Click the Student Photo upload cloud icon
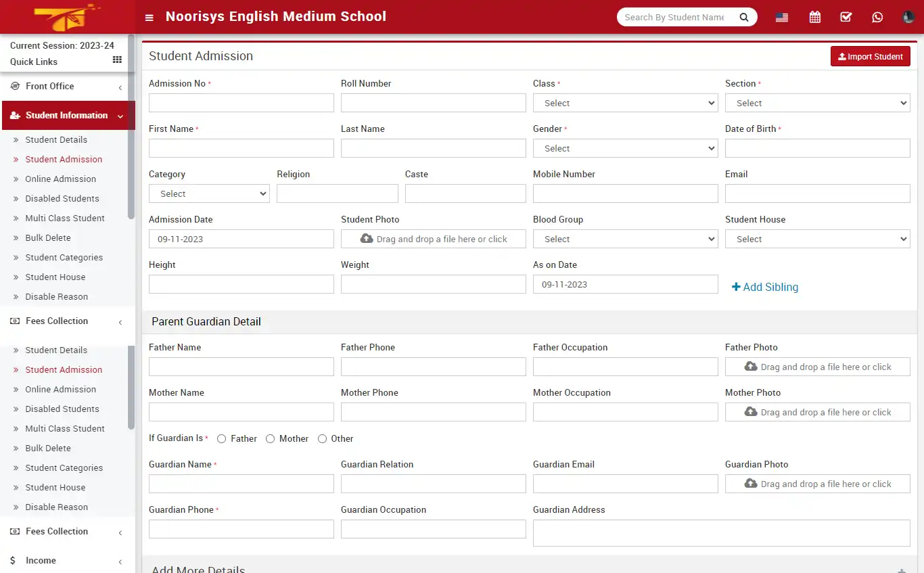The width and height of the screenshot is (924, 573). [x=365, y=238]
